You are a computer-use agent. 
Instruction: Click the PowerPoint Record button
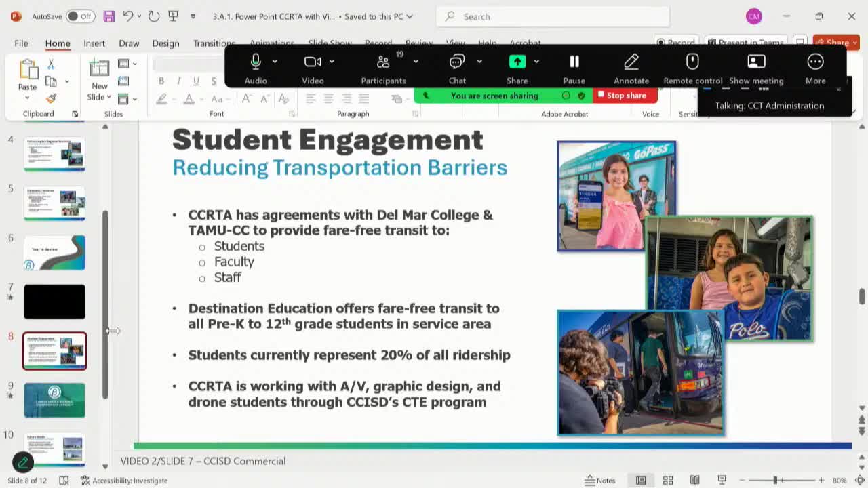click(675, 42)
